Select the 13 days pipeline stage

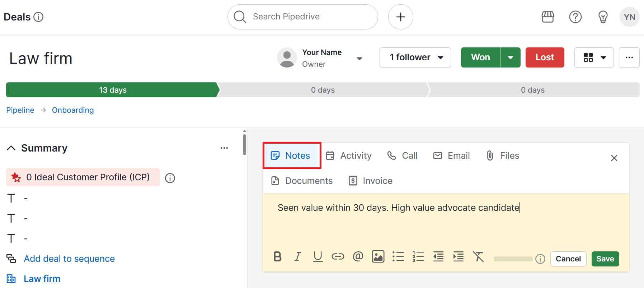pos(112,90)
